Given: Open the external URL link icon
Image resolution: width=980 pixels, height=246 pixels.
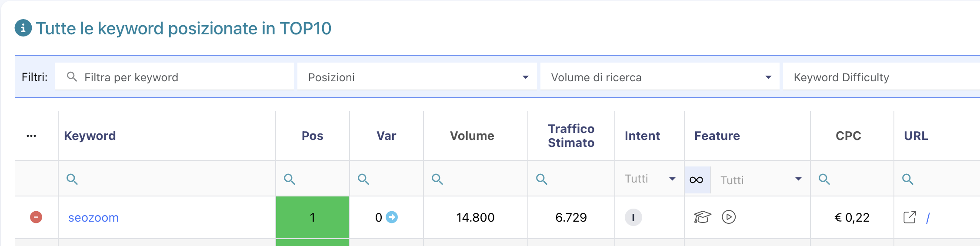Looking at the screenshot, I should [x=910, y=217].
